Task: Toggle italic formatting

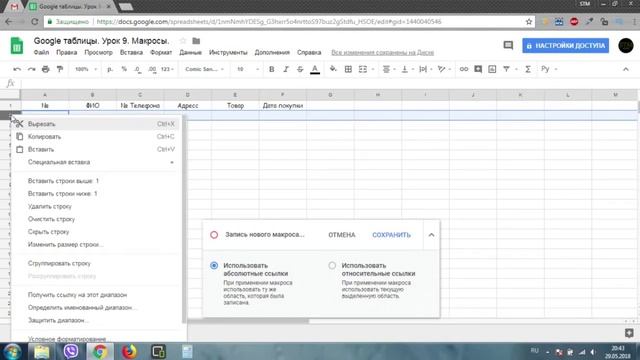Action: tap(286, 69)
